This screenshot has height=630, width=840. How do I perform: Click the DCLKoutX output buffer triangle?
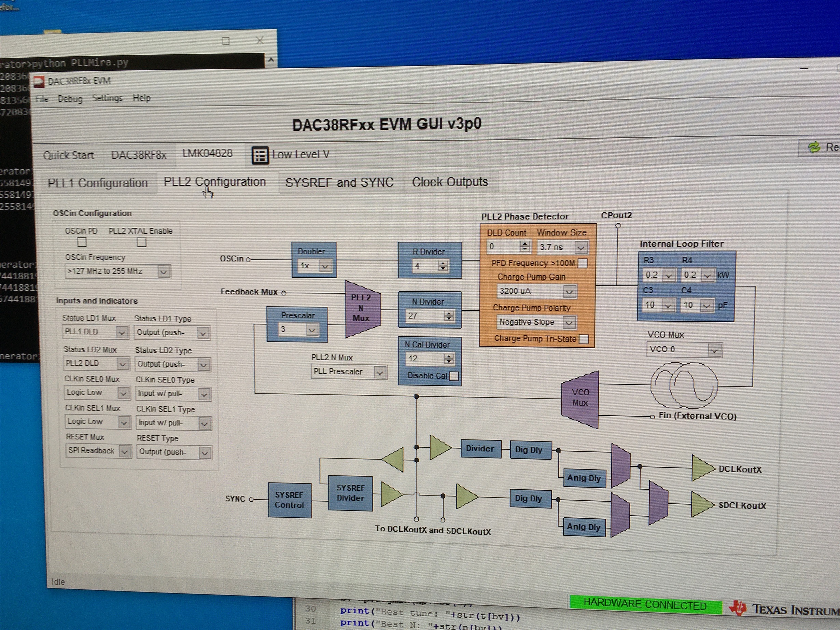tap(702, 468)
